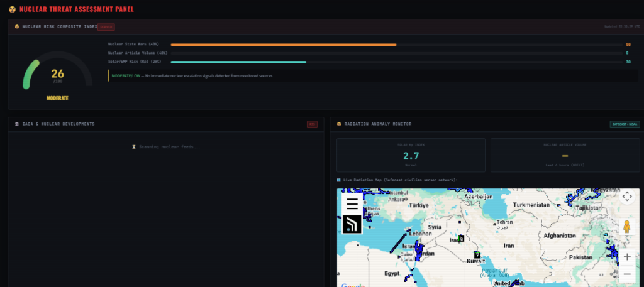
Task: Click the red badge beside Composite Index
Action: point(106,27)
